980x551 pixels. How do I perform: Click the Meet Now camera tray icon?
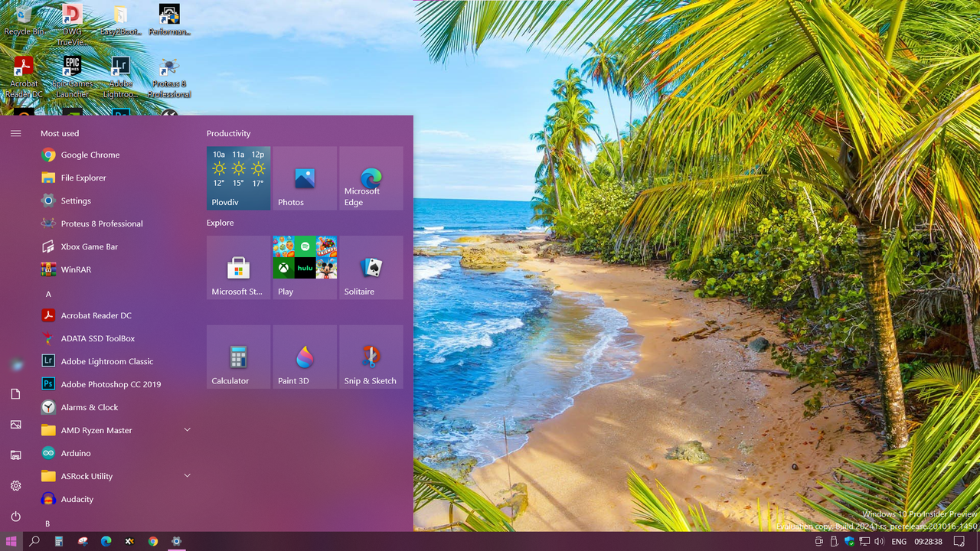[x=819, y=541]
